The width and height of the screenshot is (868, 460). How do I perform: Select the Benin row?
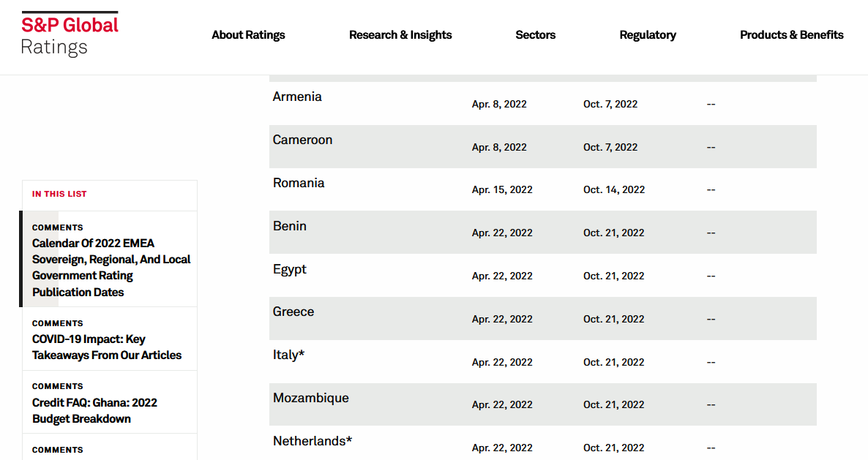pyautogui.click(x=290, y=226)
